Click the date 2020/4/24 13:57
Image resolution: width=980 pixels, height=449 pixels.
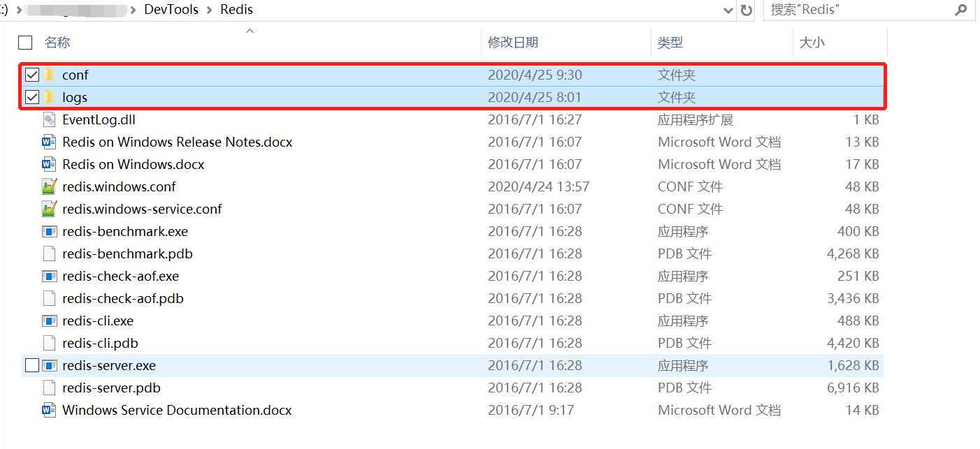pos(539,186)
